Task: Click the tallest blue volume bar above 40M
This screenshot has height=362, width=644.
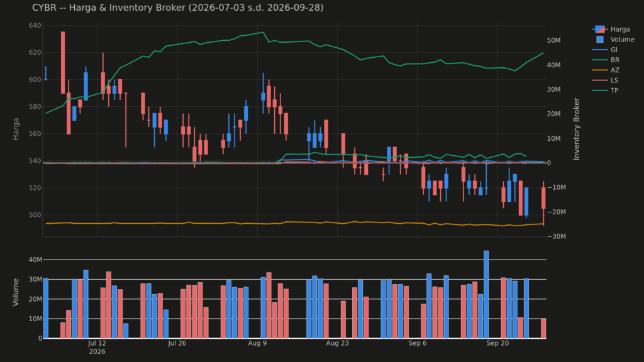Action: (x=486, y=294)
